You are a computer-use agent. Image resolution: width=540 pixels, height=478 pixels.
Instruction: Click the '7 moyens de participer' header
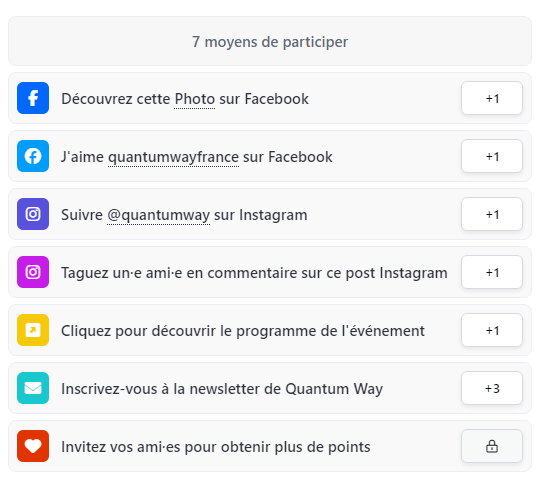[270, 41]
